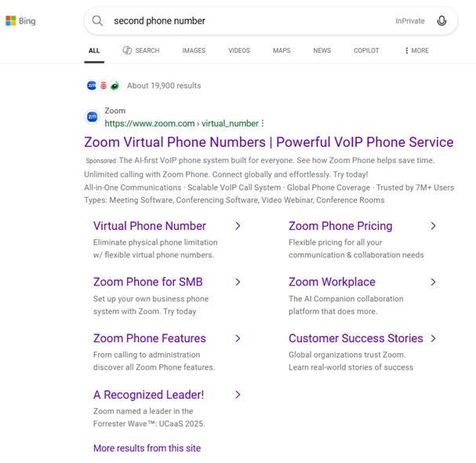Open the three-dot menu beside Zoom URL

pos(263,123)
